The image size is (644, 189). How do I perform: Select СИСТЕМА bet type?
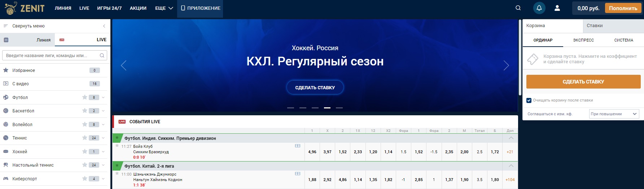pyautogui.click(x=624, y=40)
